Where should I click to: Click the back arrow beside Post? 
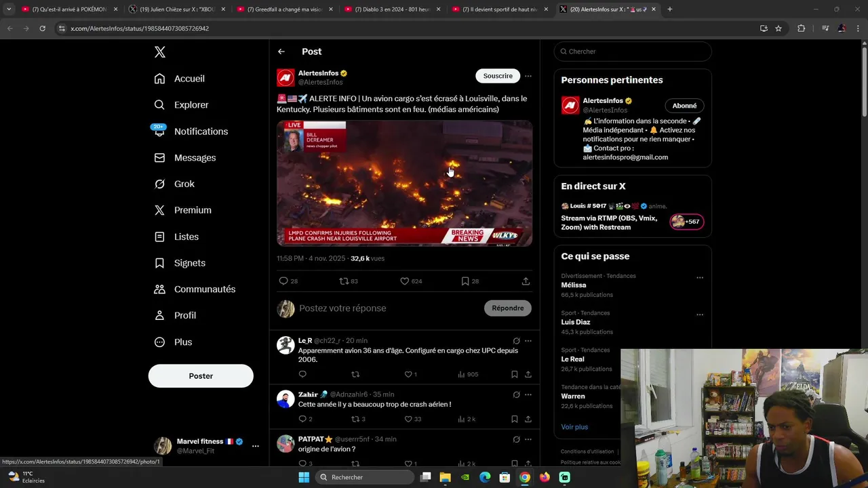[x=281, y=52]
